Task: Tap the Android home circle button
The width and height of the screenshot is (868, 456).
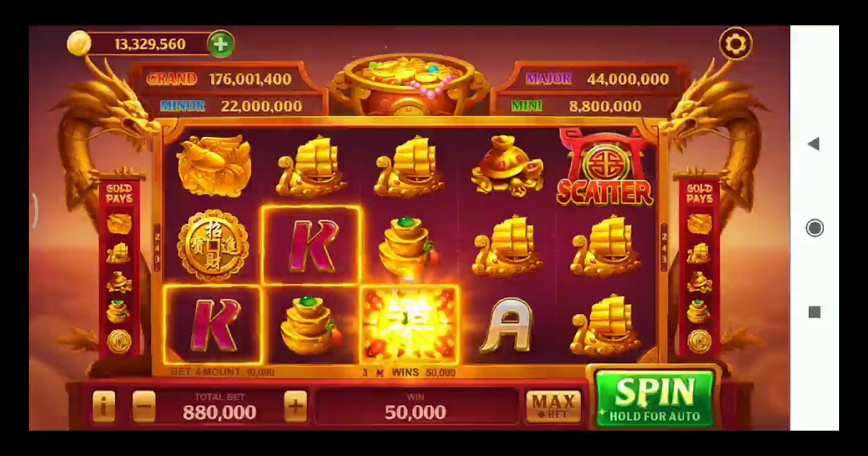Action: click(814, 228)
